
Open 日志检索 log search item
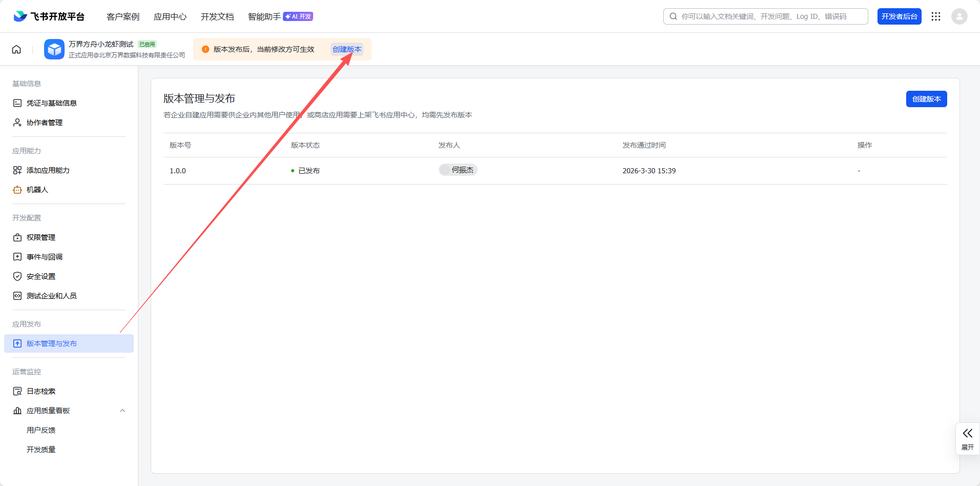41,391
